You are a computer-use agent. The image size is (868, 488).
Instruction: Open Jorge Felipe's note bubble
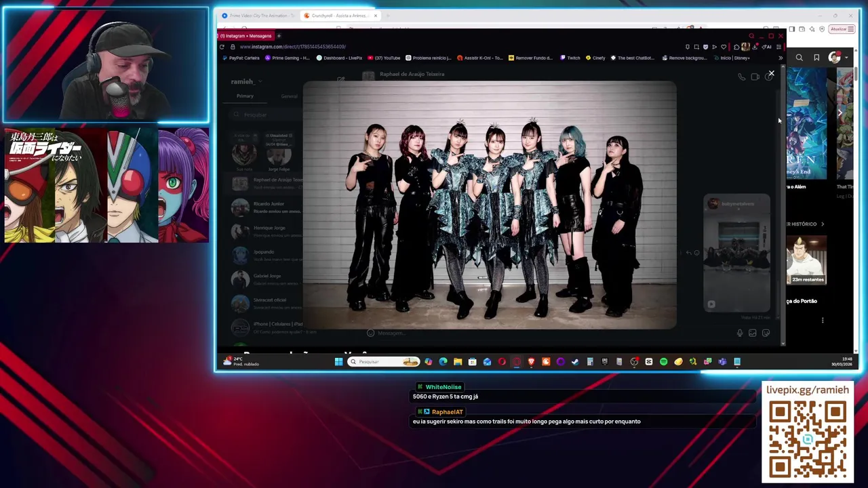[x=279, y=141]
